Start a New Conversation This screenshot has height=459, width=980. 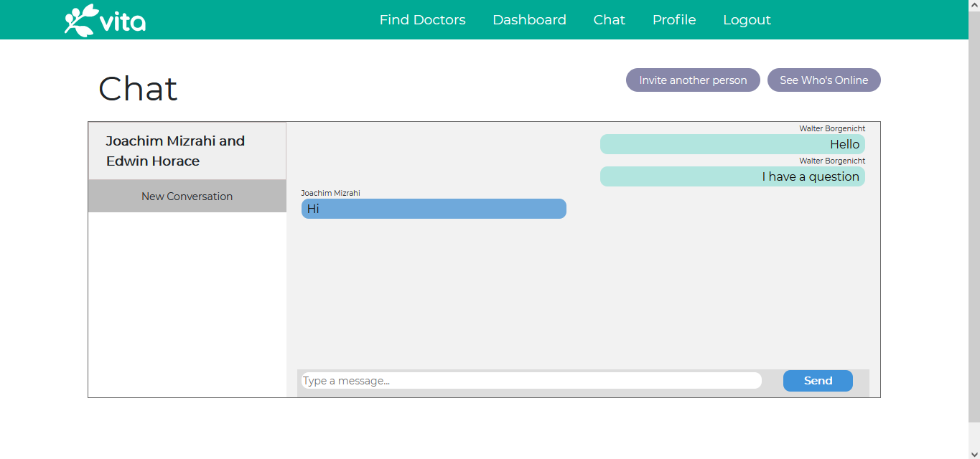187,196
